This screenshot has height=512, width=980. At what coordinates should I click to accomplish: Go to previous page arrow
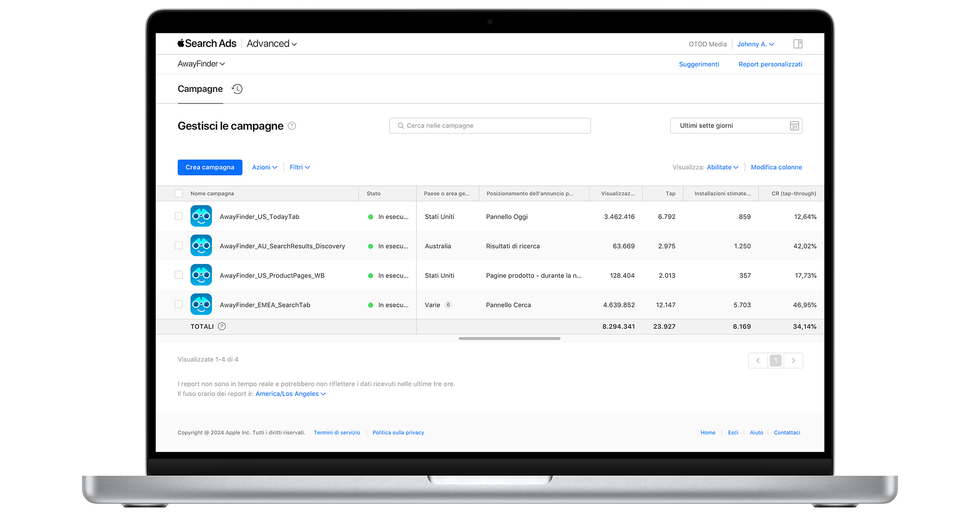click(x=758, y=360)
